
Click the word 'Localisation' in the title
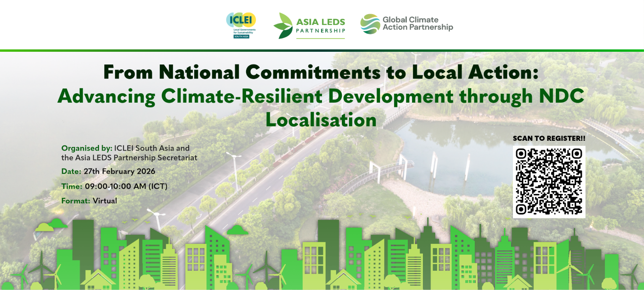click(321, 120)
